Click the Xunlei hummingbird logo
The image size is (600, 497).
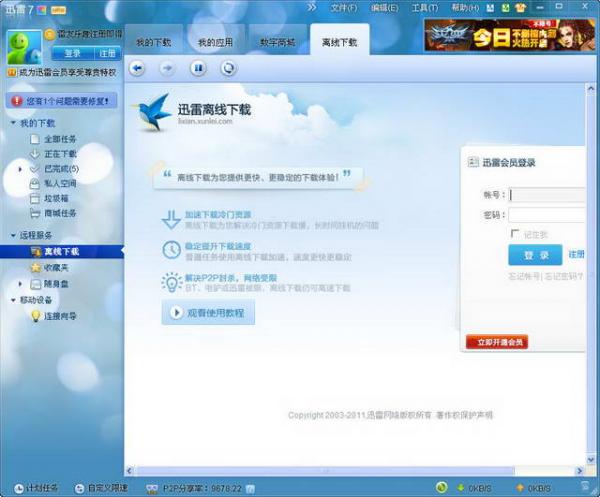coord(153,112)
